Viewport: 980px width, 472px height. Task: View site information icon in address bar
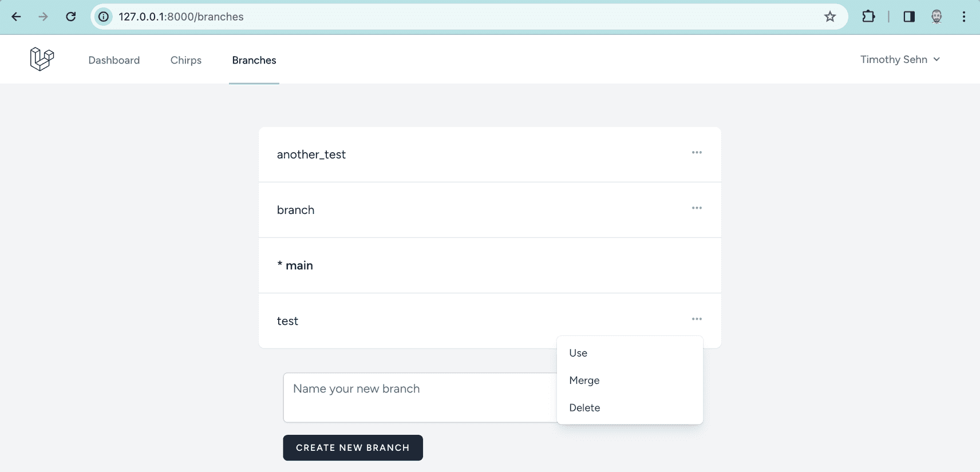click(x=104, y=17)
